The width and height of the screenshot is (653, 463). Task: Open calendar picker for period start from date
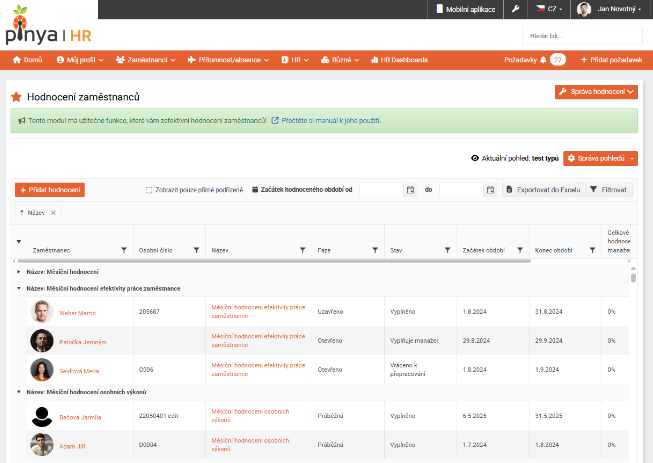(x=410, y=190)
